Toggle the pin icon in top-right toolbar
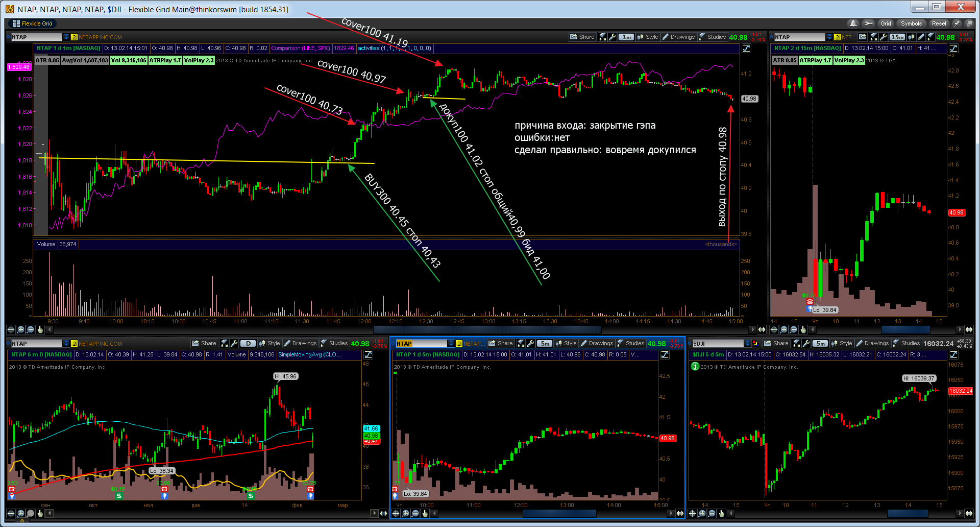The width and height of the screenshot is (980, 527). (957, 23)
